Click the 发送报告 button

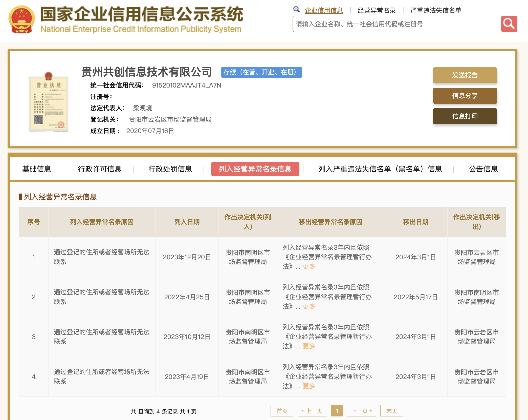465,75
